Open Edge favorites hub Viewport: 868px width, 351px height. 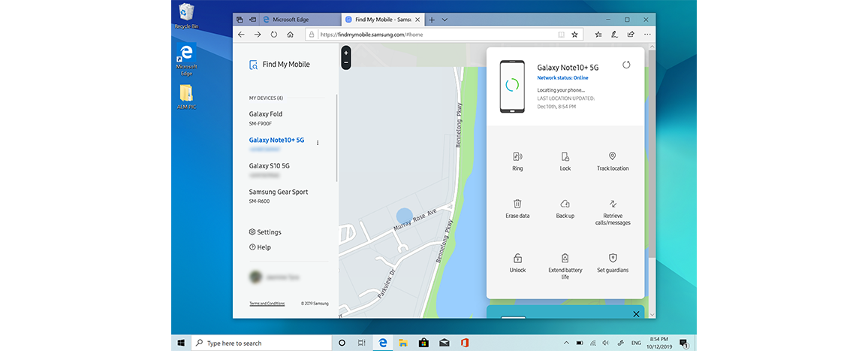[598, 35]
